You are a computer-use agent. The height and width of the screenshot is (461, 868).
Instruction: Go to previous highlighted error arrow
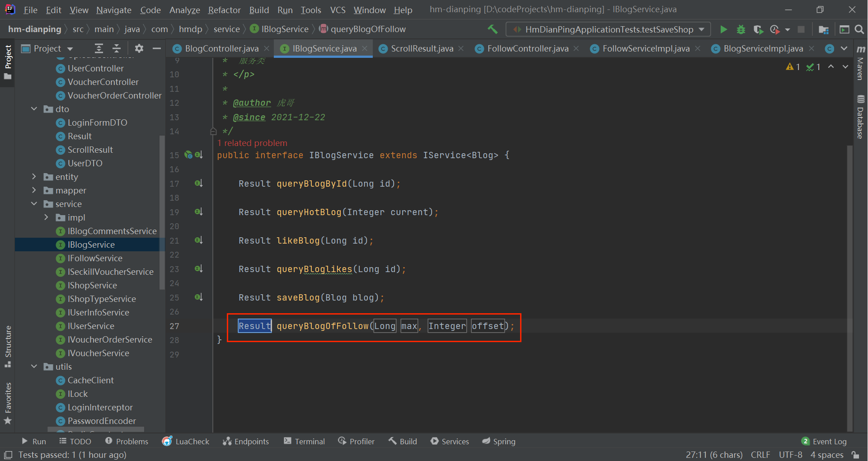tap(831, 67)
